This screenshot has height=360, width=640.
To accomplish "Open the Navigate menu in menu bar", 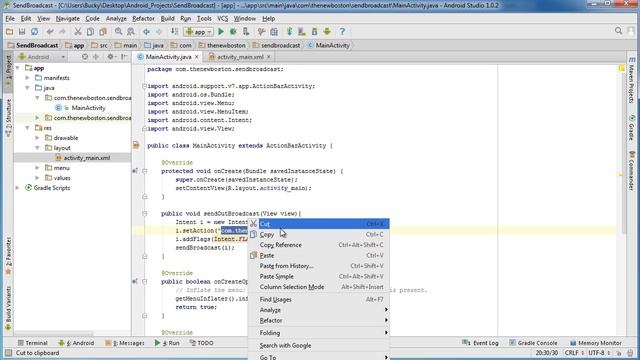I will point(67,18).
